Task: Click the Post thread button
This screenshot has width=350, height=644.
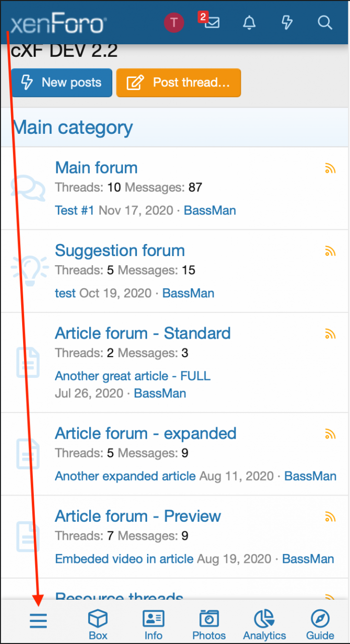Action: point(178,83)
